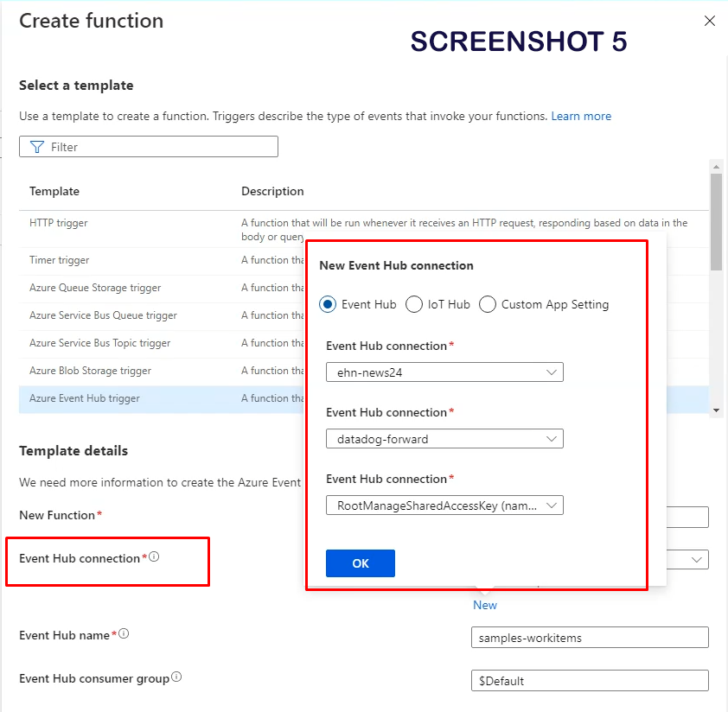728x712 pixels.
Task: Close the Create function panel
Action: pos(709,21)
